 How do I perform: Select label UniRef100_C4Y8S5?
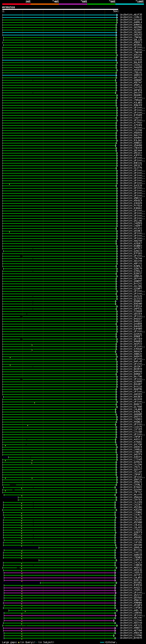pos(131,60)
